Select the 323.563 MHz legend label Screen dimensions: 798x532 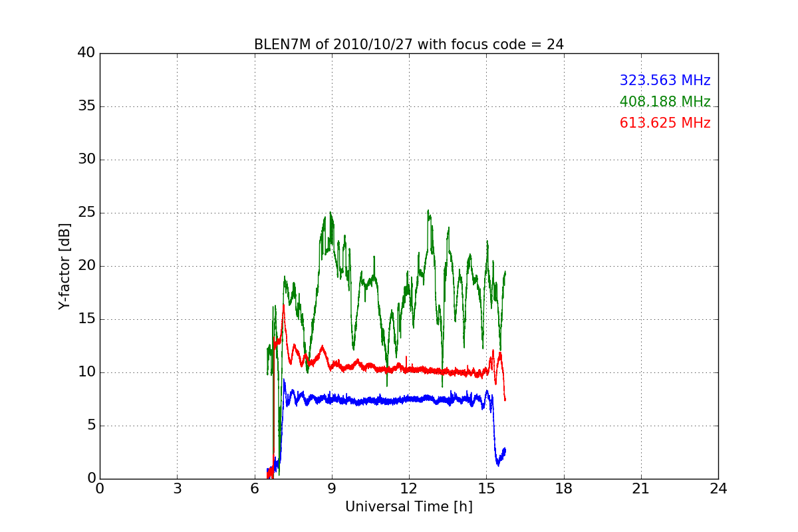[x=665, y=80]
